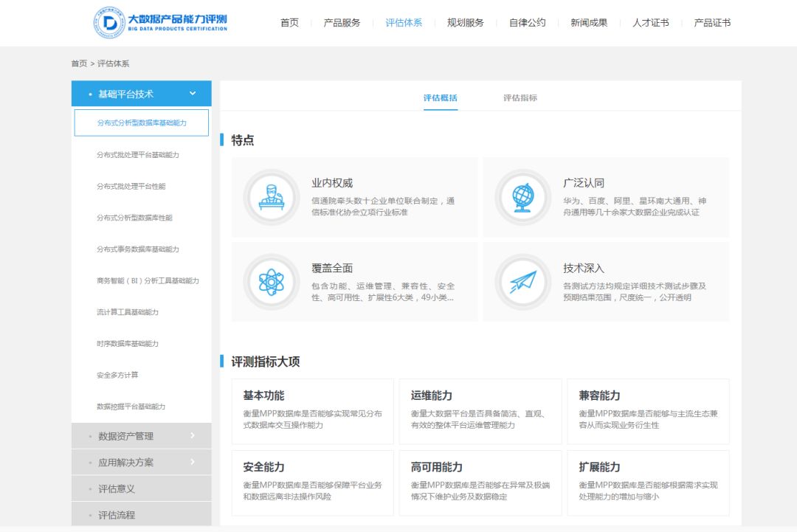The height and width of the screenshot is (532, 797).
Task: Click the 覆盖全面 atom icon
Action: pos(272,282)
